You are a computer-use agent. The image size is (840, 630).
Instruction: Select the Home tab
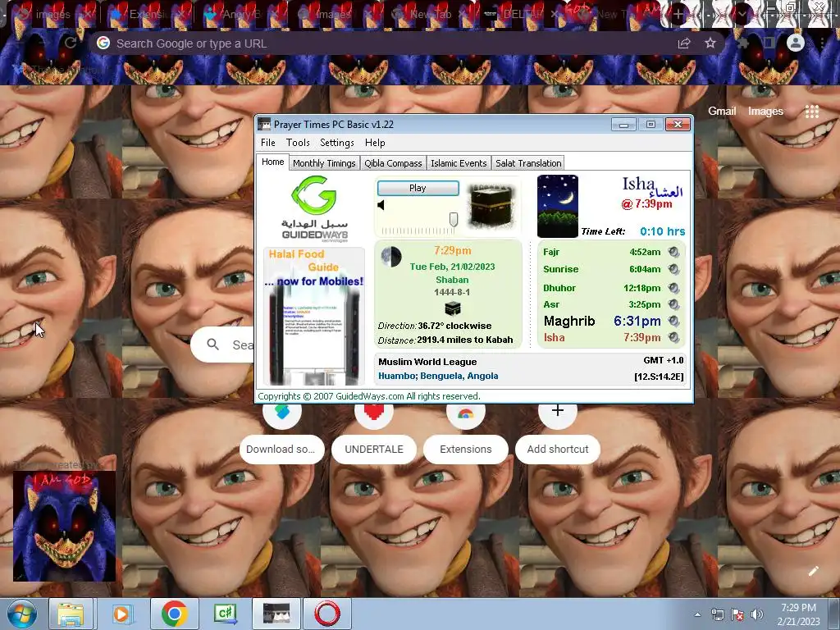pyautogui.click(x=272, y=162)
